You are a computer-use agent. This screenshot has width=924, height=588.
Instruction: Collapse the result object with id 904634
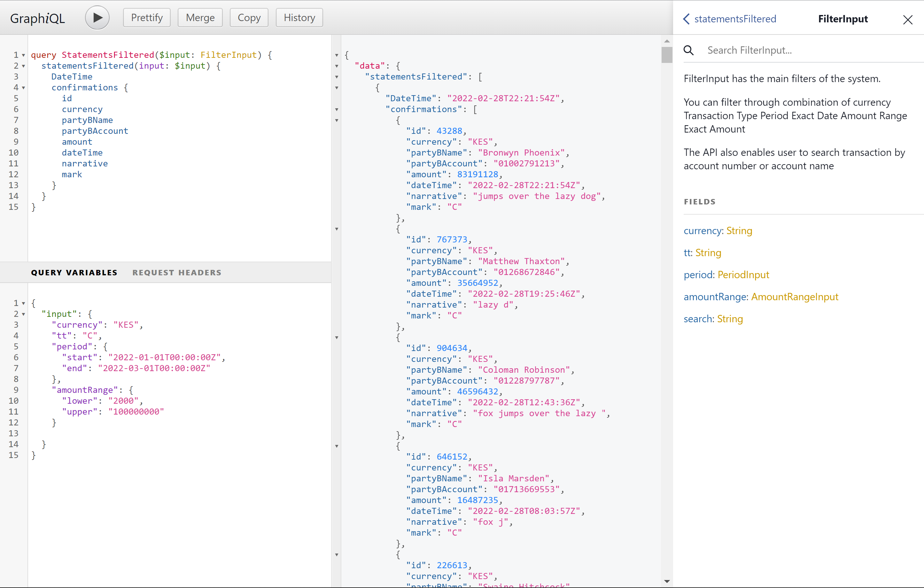pyautogui.click(x=337, y=338)
